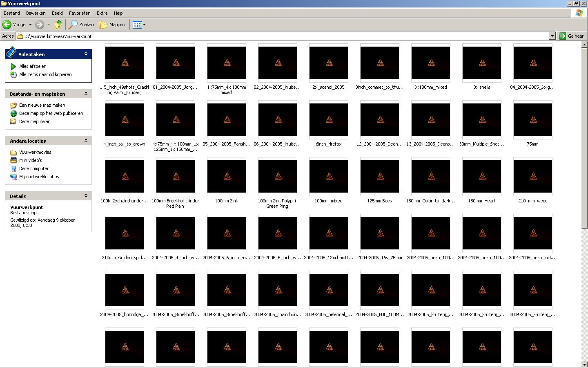
Task: Click the 1.5_inch_49shots_Crackling Palm file name
Action: coord(125,90)
